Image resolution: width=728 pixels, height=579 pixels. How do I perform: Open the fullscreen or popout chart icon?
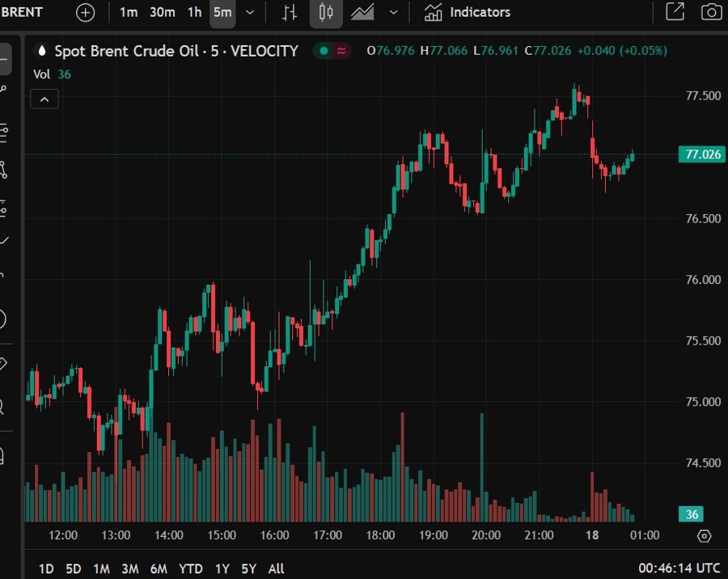674,12
